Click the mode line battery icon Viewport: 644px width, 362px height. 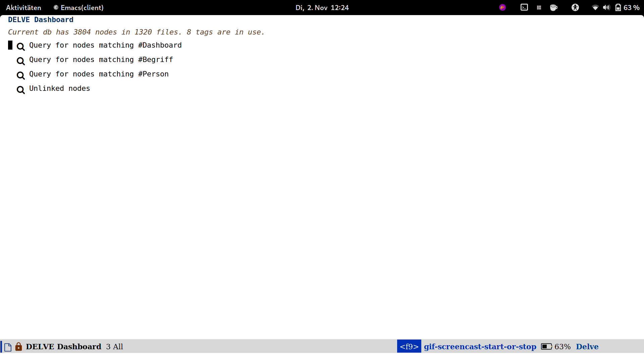pyautogui.click(x=546, y=347)
